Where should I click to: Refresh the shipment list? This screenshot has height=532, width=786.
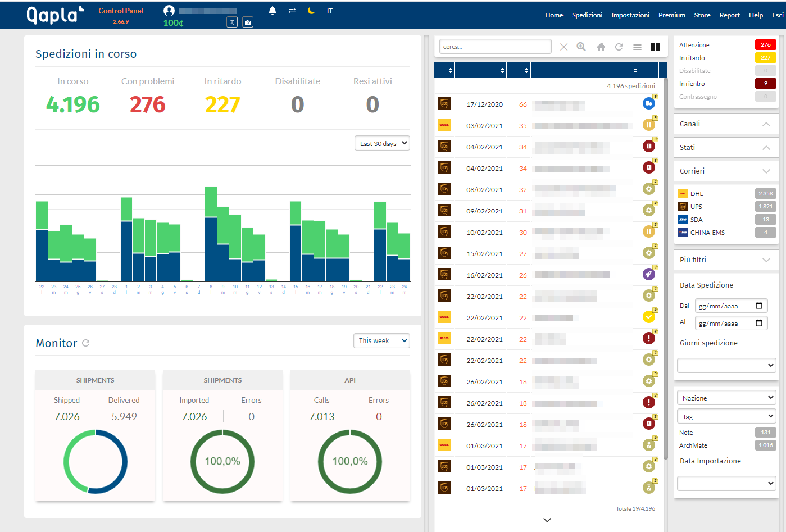point(619,47)
